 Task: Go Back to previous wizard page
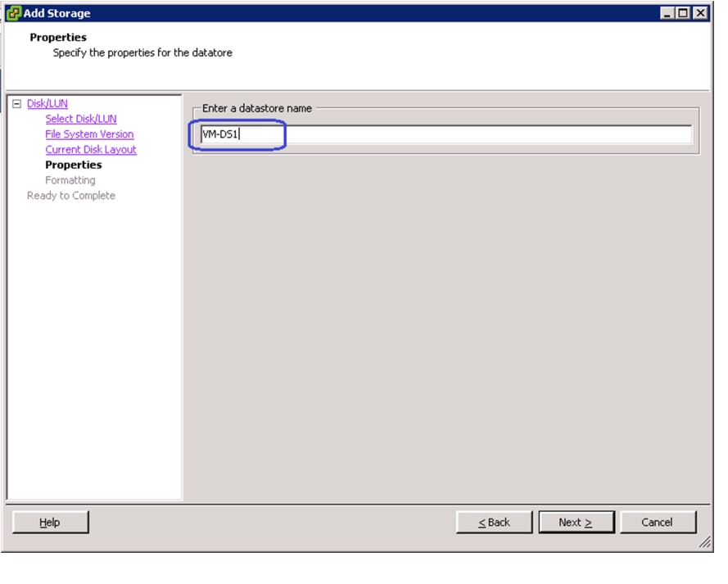point(494,523)
